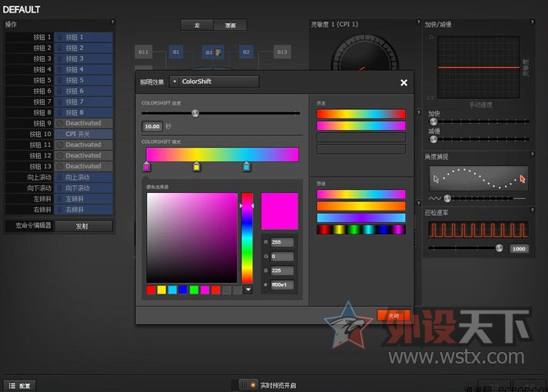This screenshot has height=392, width=548.
Task: Click the B11 mouse button node
Action: pyautogui.click(x=143, y=52)
